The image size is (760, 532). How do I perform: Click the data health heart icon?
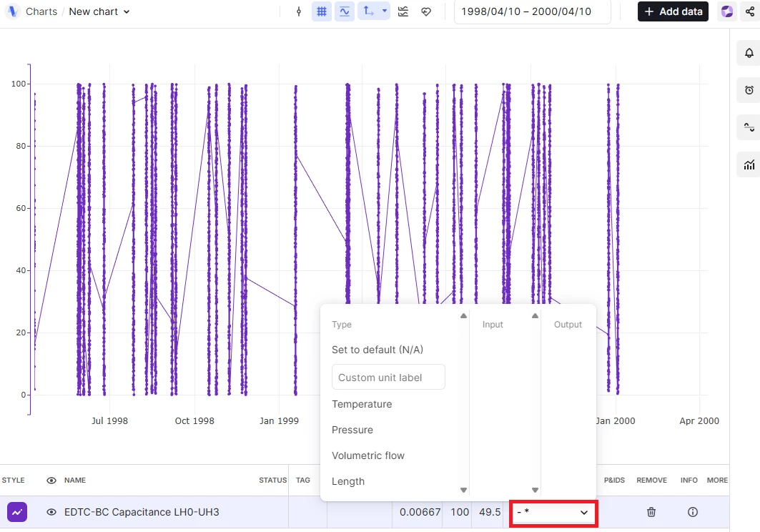pos(426,11)
